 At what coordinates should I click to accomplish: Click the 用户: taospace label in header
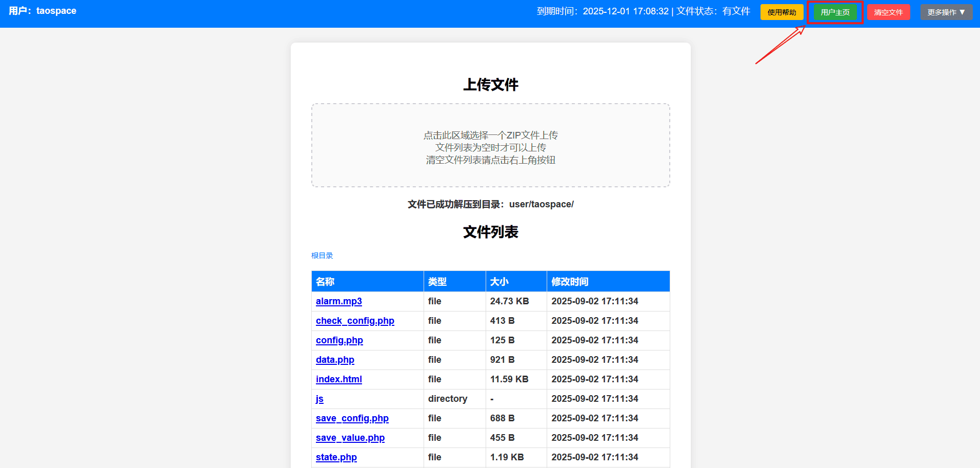point(43,11)
